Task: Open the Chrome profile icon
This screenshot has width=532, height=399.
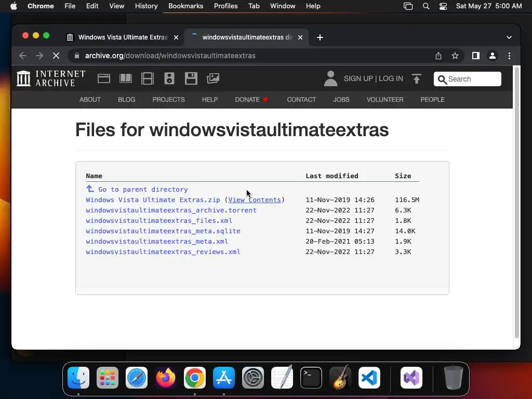Action: tap(493, 56)
